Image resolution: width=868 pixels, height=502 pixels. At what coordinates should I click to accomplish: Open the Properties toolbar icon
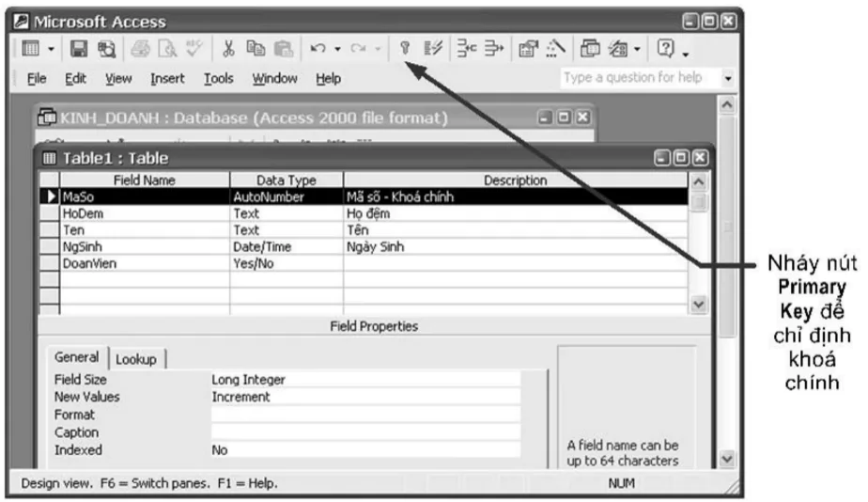pos(528,49)
